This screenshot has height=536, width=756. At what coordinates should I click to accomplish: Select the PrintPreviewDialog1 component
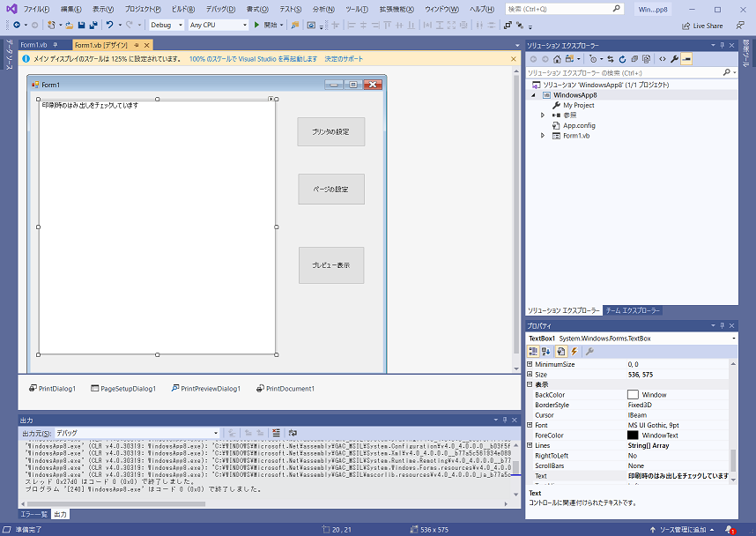pos(206,389)
